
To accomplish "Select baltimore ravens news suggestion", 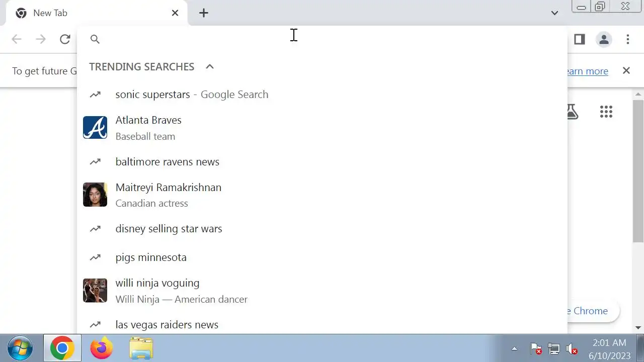I will click(x=322, y=162).
